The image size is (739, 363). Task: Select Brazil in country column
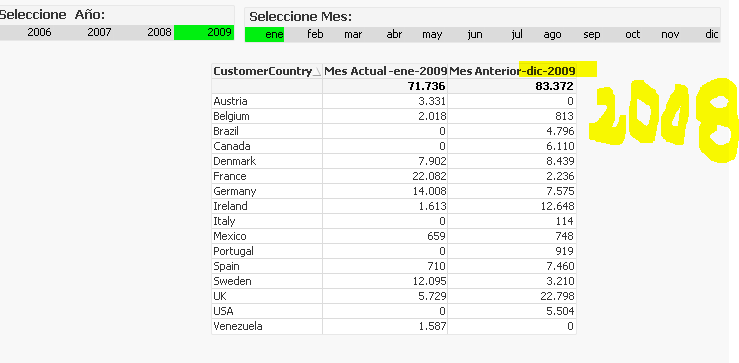(x=267, y=131)
